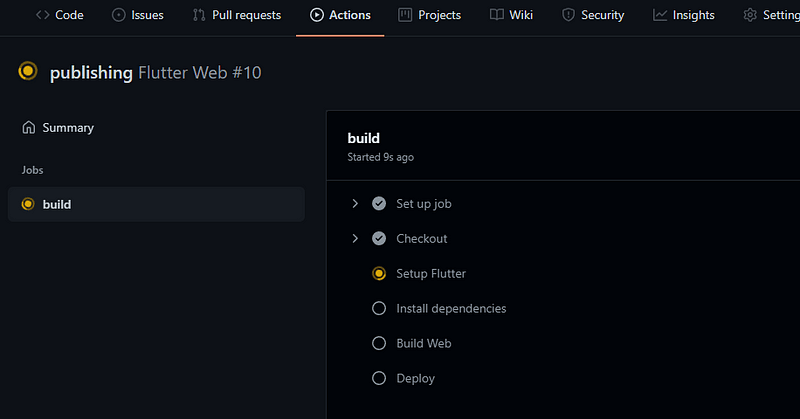This screenshot has height=419, width=800.
Task: Open the Code tab
Action: tap(59, 15)
